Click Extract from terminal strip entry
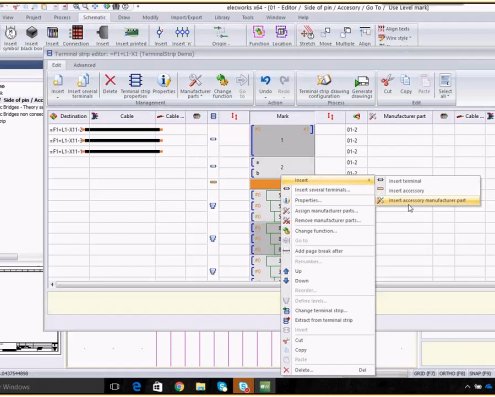Image resolution: width=495 pixels, height=397 pixels. (324, 320)
